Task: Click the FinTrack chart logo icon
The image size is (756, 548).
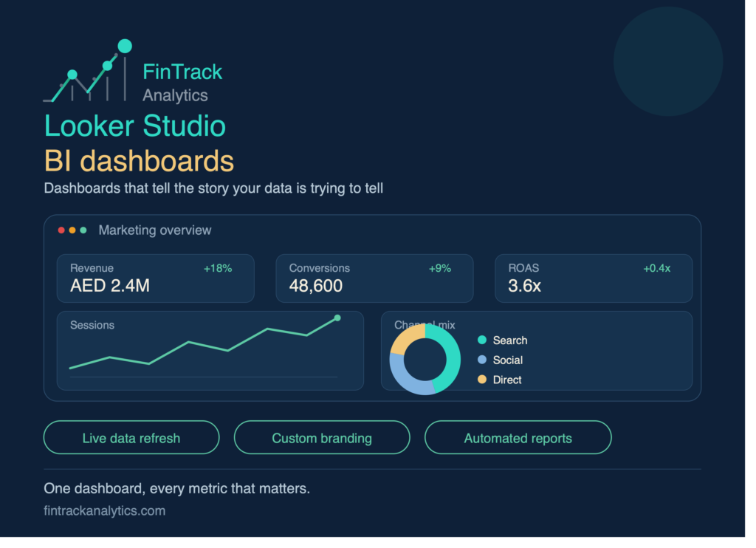Action: point(88,71)
